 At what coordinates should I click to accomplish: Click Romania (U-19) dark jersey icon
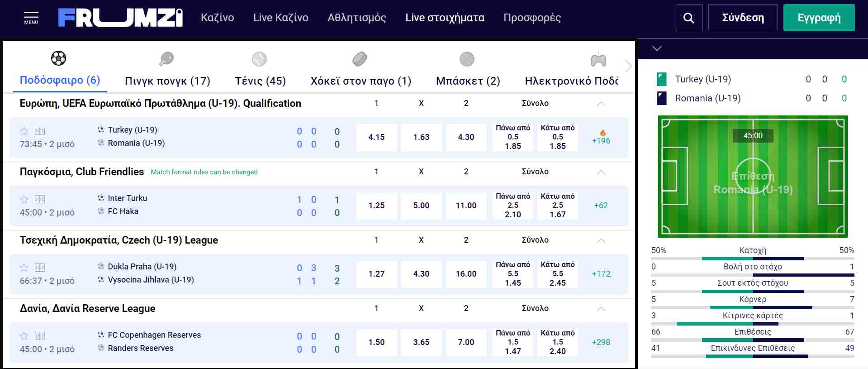(661, 98)
